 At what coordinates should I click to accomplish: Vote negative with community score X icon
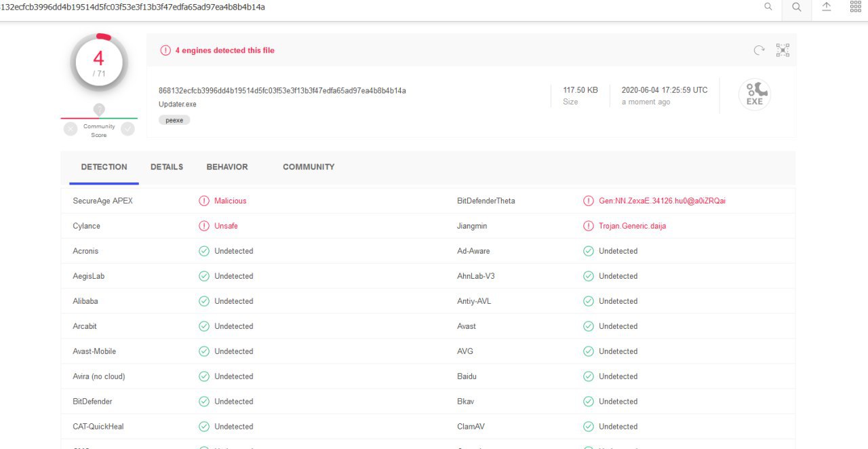tap(71, 129)
